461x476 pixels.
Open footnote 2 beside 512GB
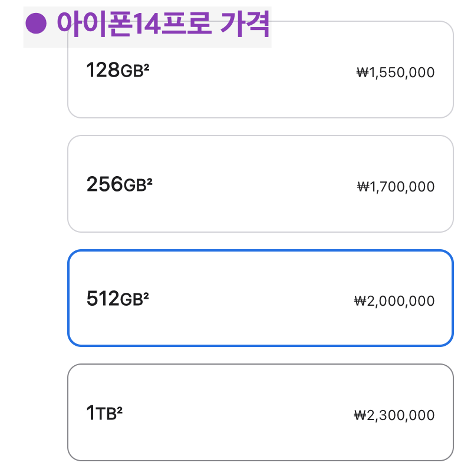[x=146, y=295]
